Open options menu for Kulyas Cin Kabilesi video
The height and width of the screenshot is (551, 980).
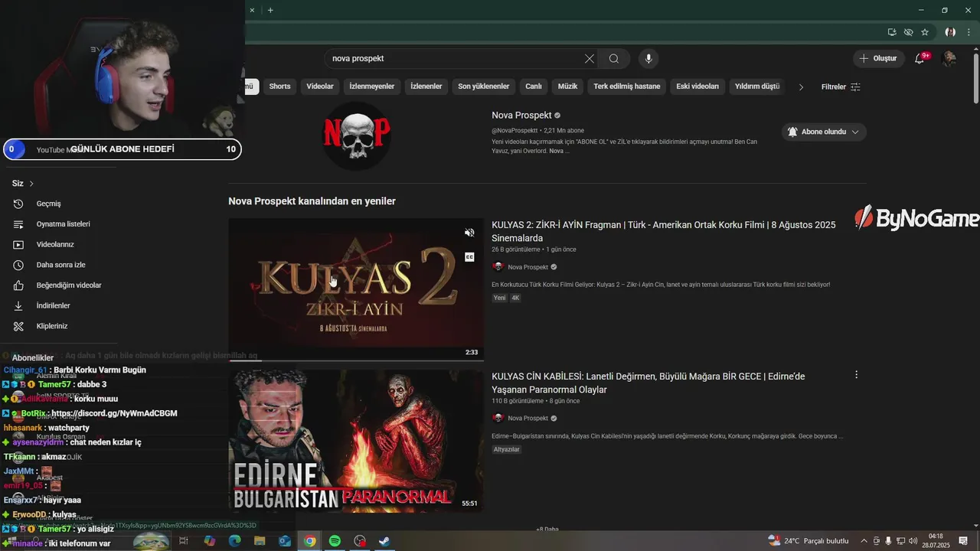point(856,375)
